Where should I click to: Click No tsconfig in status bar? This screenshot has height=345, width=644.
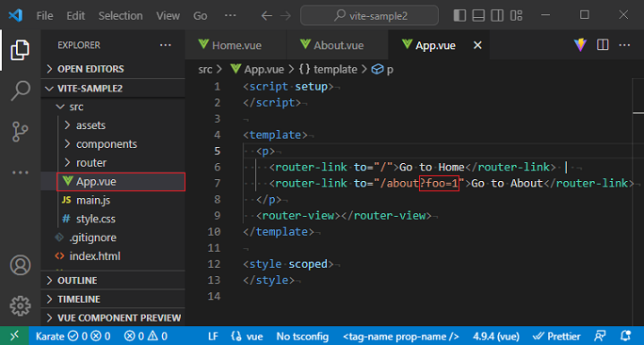[302, 337]
